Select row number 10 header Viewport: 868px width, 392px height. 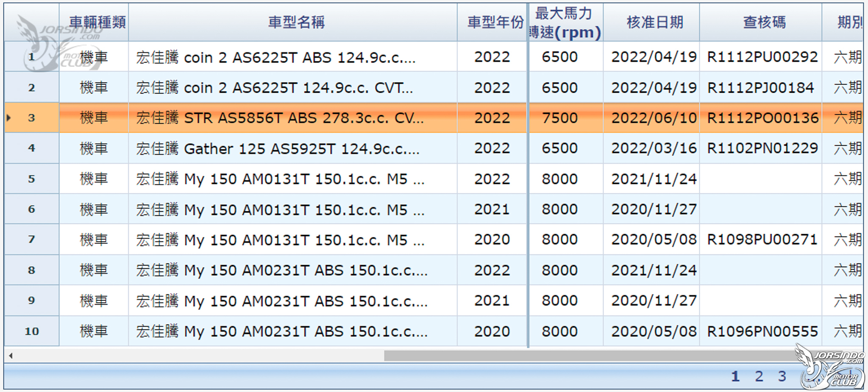coord(32,331)
